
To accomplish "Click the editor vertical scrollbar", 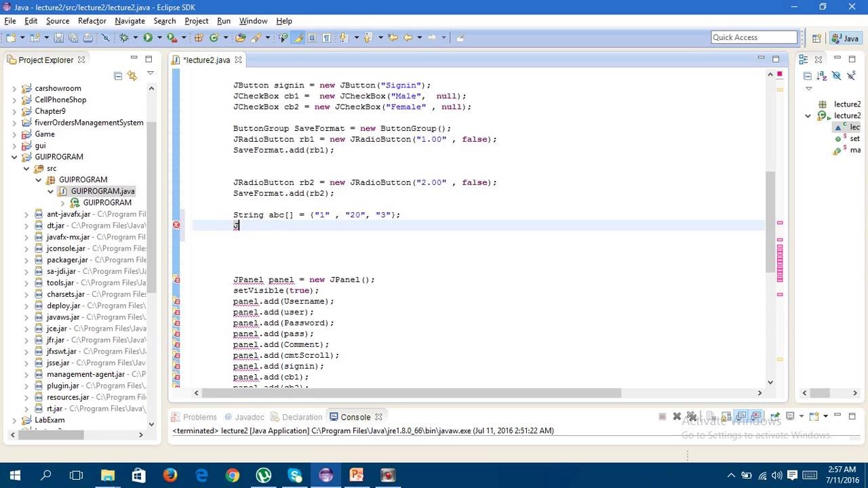I will tap(770, 222).
